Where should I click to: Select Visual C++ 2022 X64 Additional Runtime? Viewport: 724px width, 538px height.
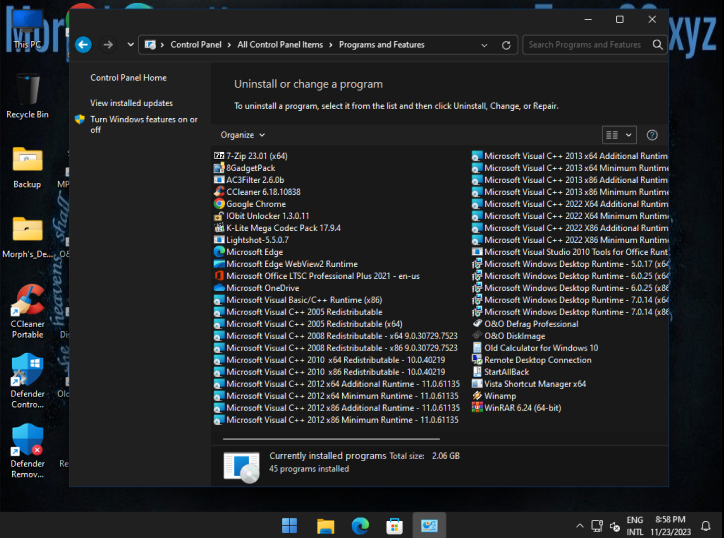pyautogui.click(x=570, y=204)
